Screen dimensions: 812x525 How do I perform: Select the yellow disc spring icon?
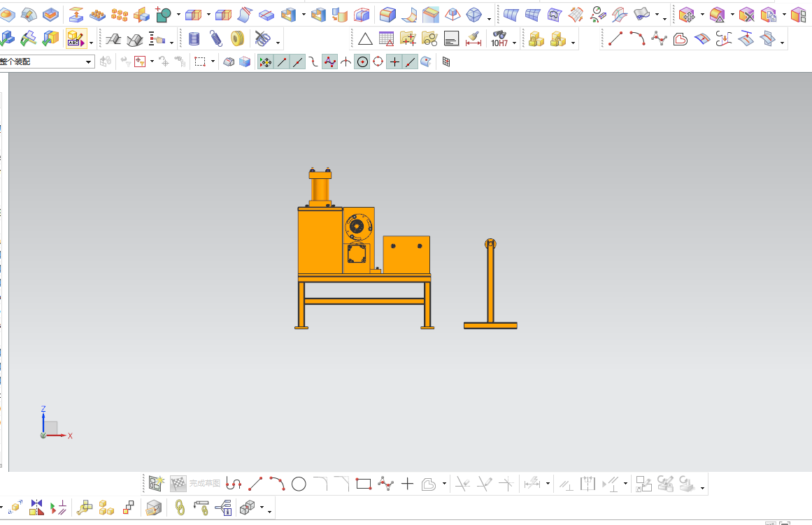[237, 39]
